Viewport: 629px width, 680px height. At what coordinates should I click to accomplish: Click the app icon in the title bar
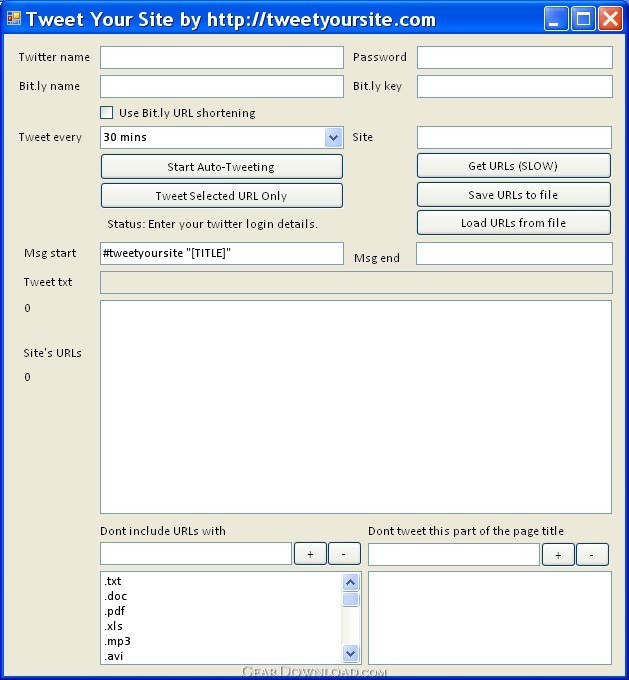coord(14,18)
